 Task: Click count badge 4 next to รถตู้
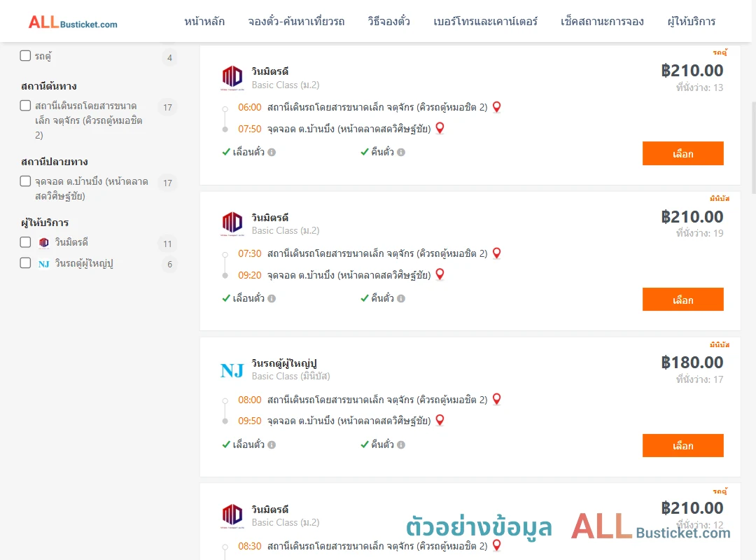pos(169,58)
